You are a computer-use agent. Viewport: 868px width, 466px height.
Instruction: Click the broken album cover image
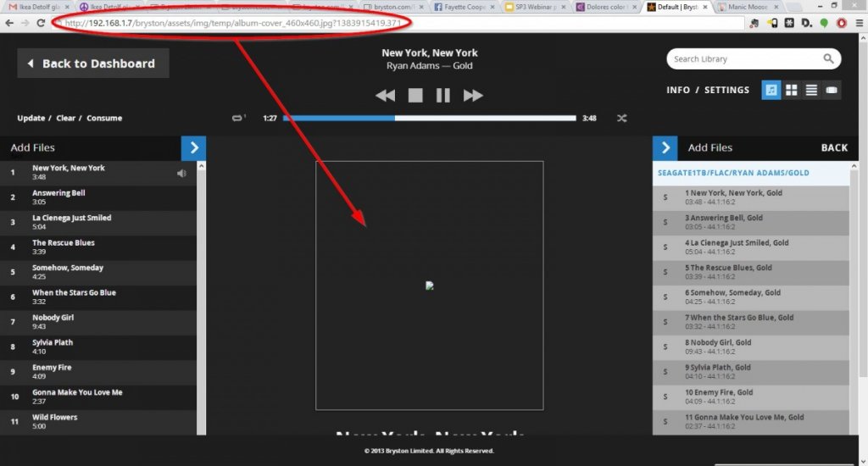[430, 286]
